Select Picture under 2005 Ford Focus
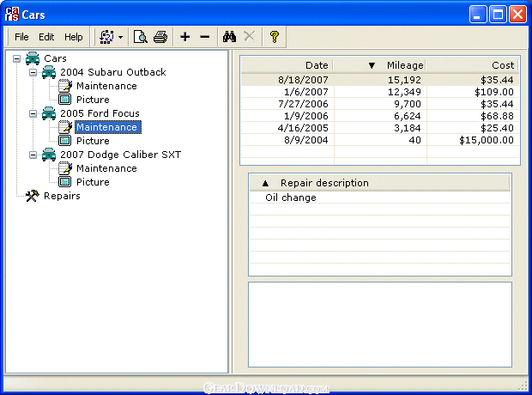Viewport: 532px width, 395px height. (93, 141)
